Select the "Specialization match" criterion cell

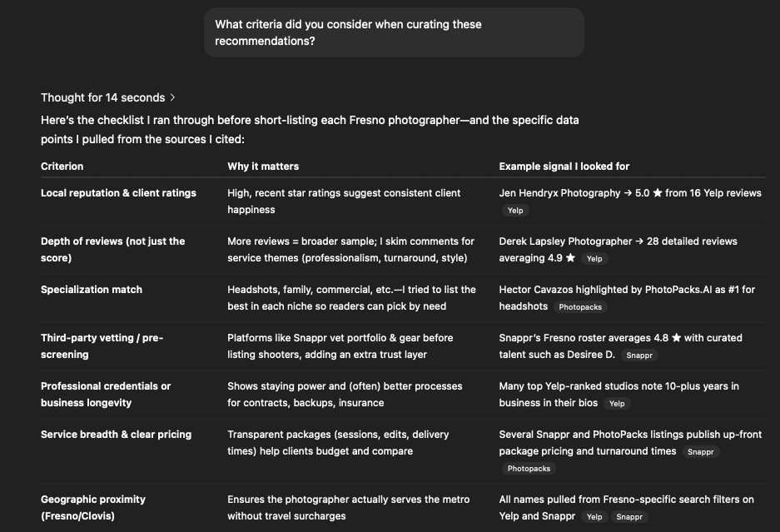point(92,290)
